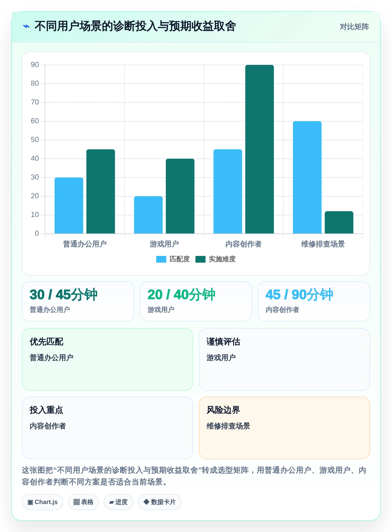Click 内容创作者 text under 投入重点

click(48, 426)
